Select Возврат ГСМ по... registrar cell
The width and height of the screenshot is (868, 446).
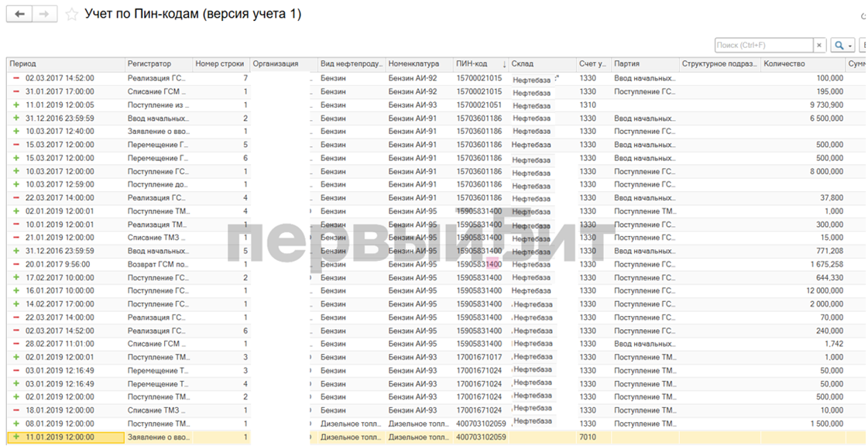(158, 264)
